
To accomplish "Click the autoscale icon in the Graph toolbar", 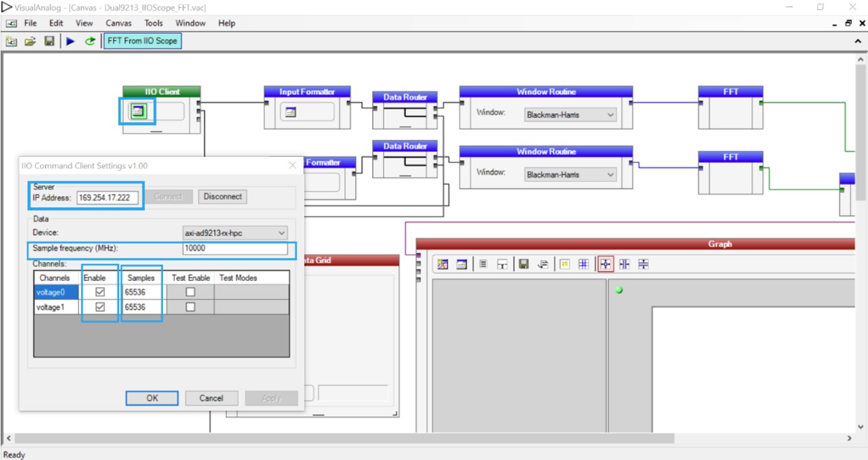I will pos(605,263).
